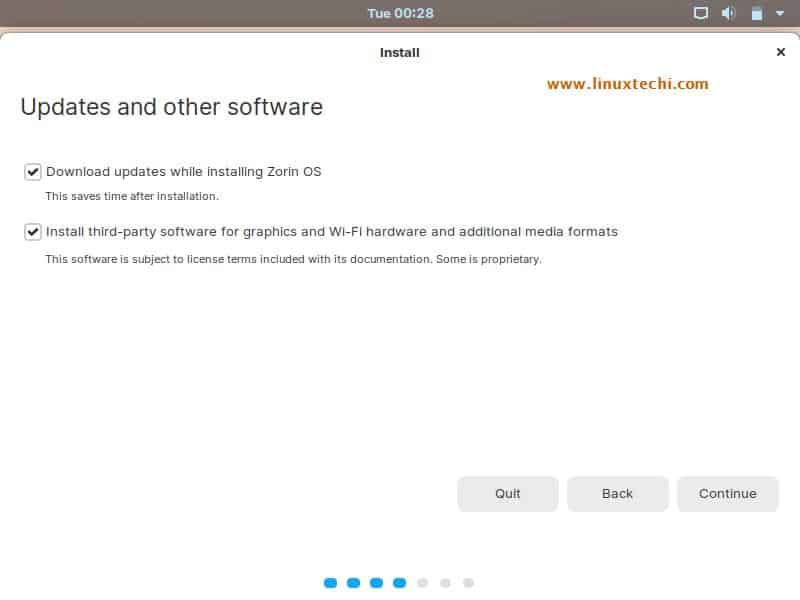Click the volume speaker icon

click(728, 13)
